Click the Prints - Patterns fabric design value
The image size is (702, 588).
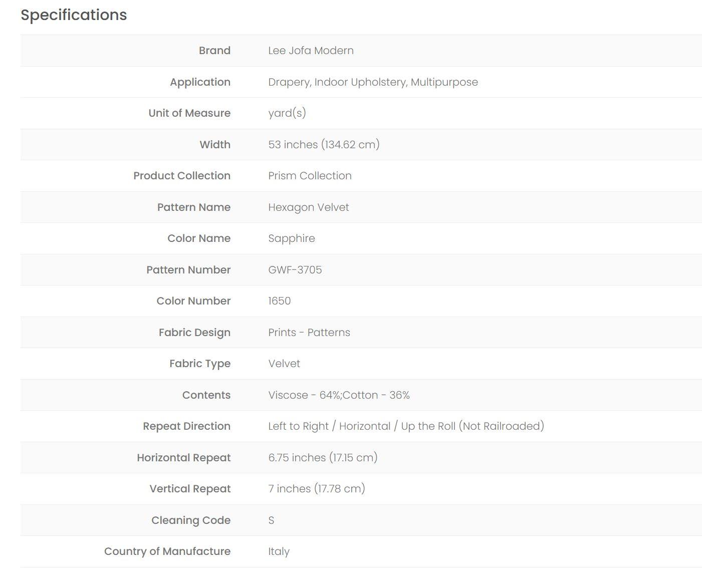309,333
